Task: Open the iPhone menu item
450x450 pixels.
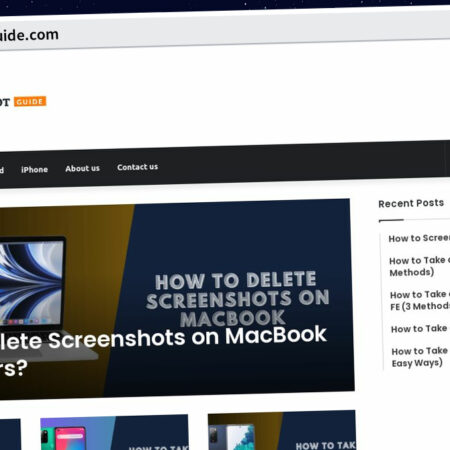Action: tap(34, 170)
